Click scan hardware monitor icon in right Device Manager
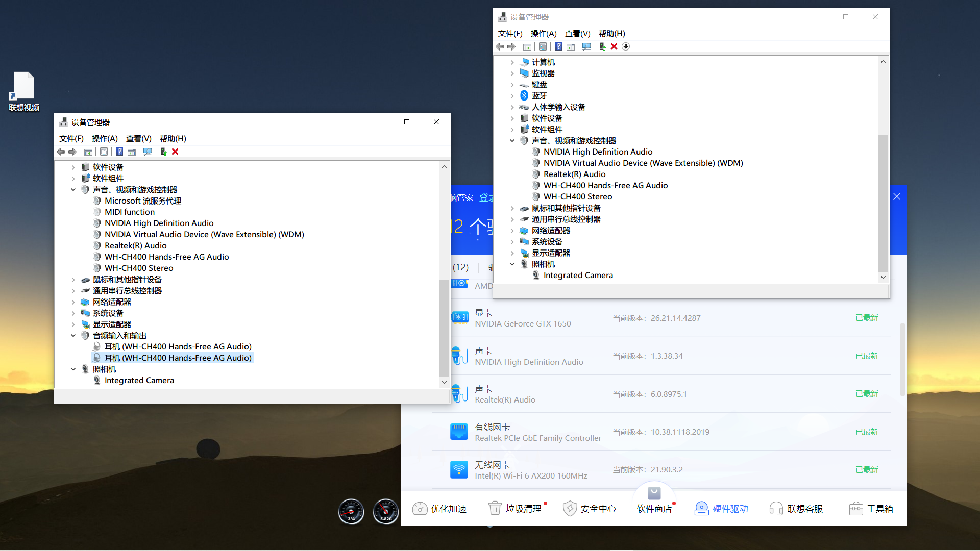 pos(586,46)
